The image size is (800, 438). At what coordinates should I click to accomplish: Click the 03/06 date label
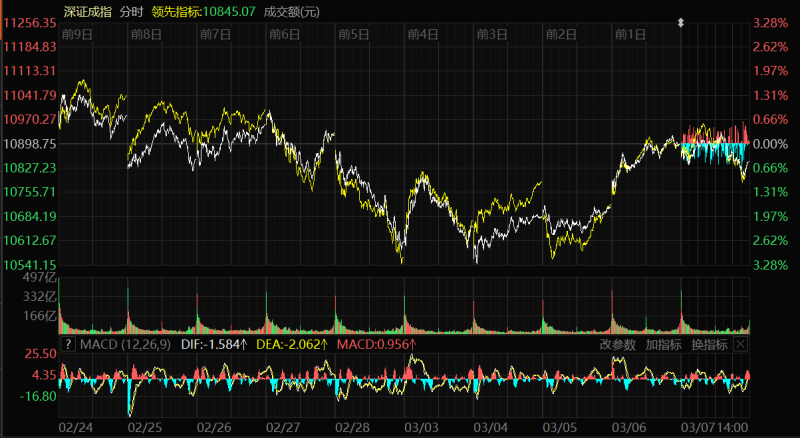point(629,427)
